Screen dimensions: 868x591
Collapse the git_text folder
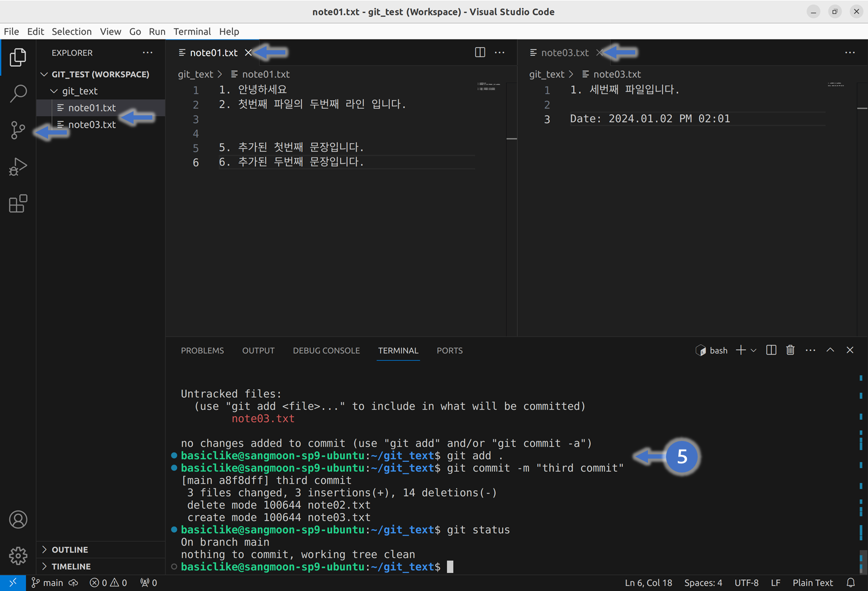click(100, 91)
